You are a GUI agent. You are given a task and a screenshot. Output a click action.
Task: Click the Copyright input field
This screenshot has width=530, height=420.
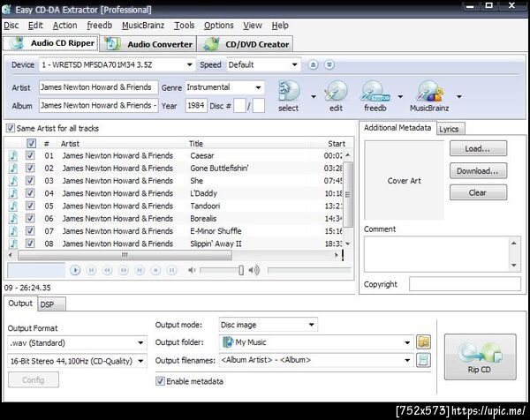click(x=465, y=284)
